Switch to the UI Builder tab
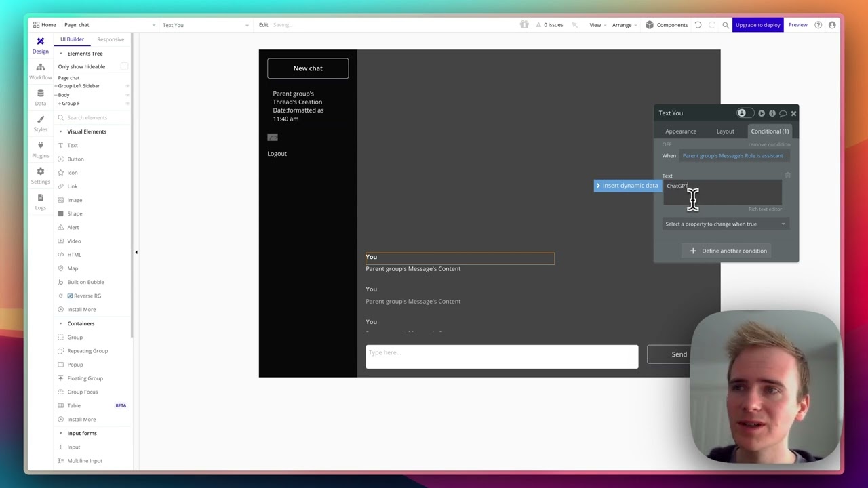Image resolution: width=868 pixels, height=488 pixels. (x=72, y=39)
